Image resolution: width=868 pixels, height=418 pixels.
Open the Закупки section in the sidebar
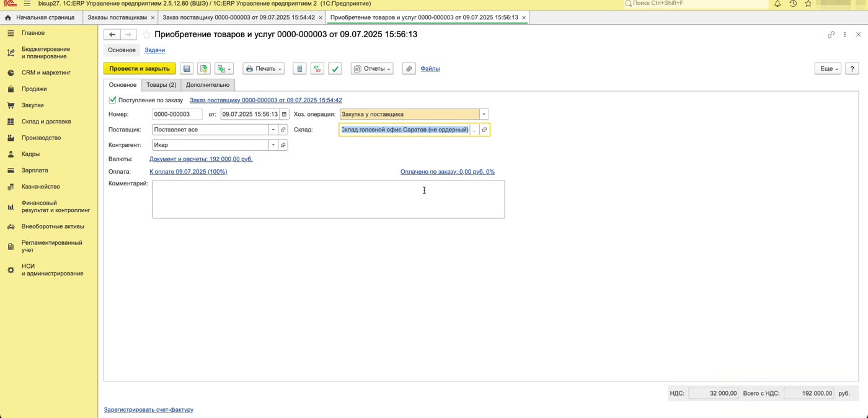point(33,105)
